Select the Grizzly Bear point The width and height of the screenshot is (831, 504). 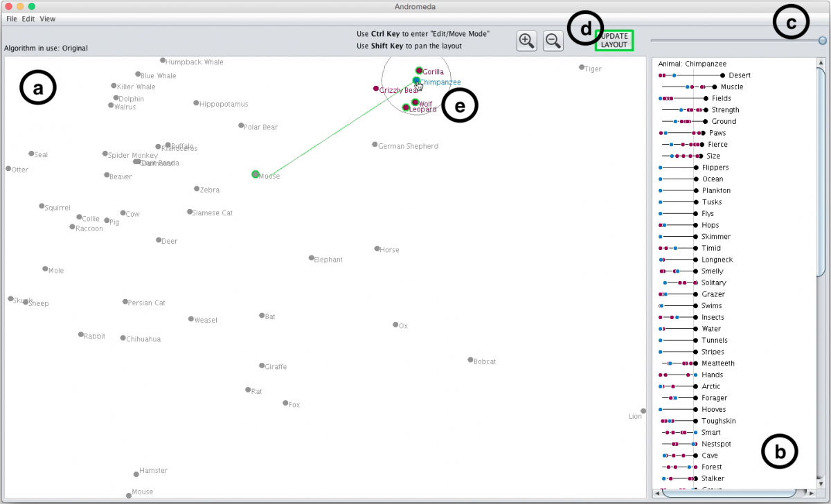pos(376,89)
